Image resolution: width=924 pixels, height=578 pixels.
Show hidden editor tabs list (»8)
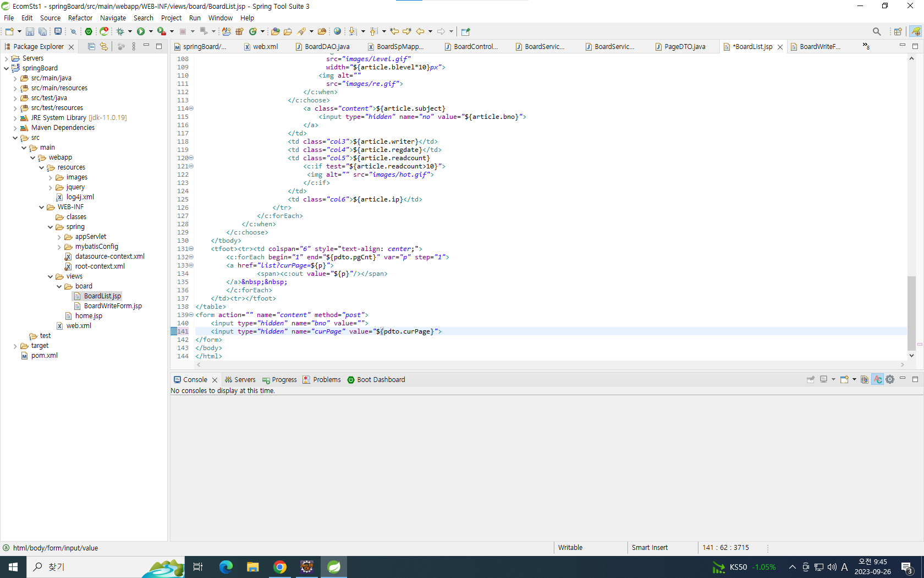(x=866, y=47)
